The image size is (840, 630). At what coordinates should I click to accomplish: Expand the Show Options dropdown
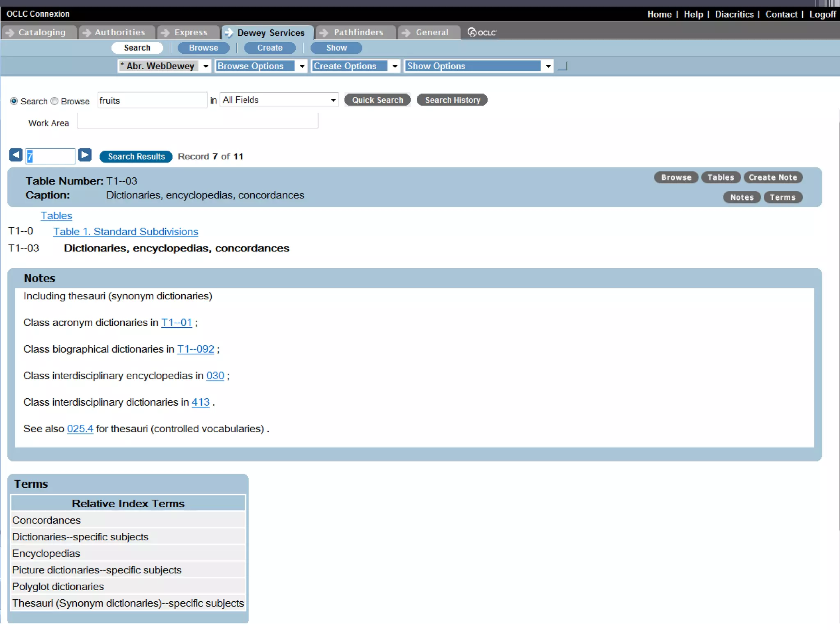tap(548, 66)
